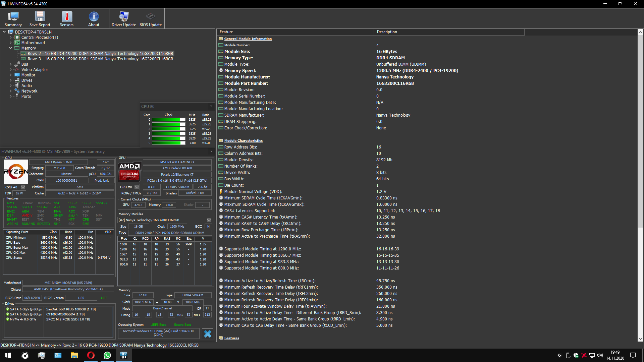This screenshot has height=362, width=644.
Task: Open the GPU #0 selector dropdown
Action: [x=137, y=187]
